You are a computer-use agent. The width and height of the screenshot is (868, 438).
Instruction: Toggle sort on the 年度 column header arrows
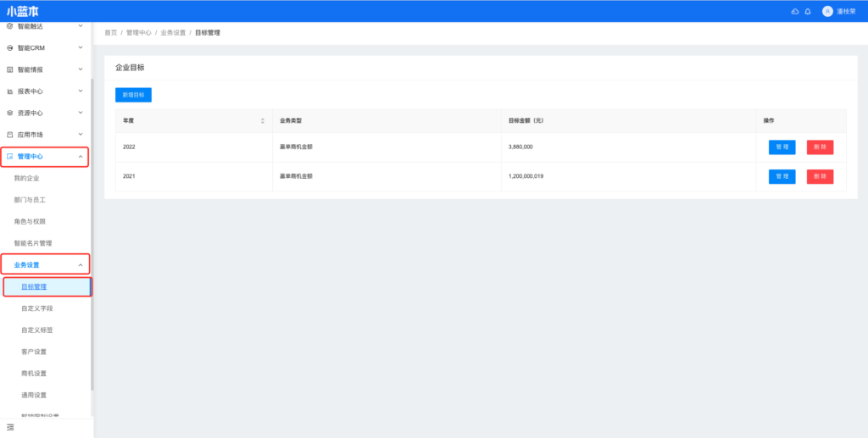[x=263, y=120]
